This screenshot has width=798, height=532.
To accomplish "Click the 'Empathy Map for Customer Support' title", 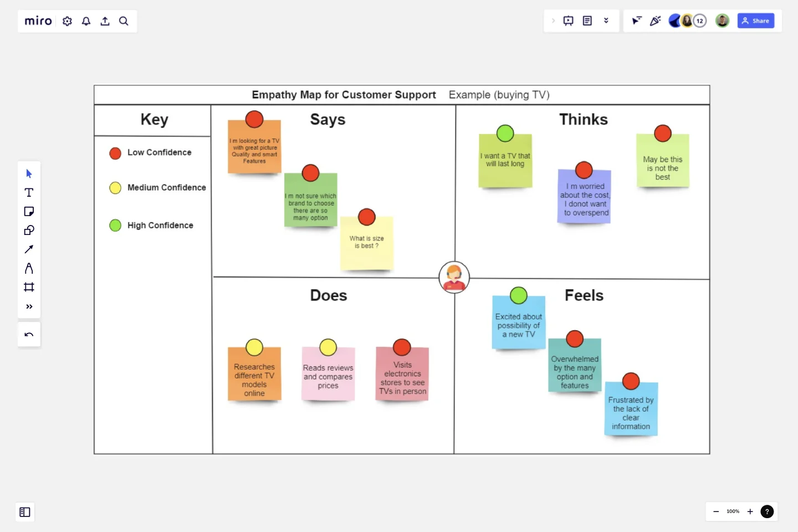I will point(344,95).
